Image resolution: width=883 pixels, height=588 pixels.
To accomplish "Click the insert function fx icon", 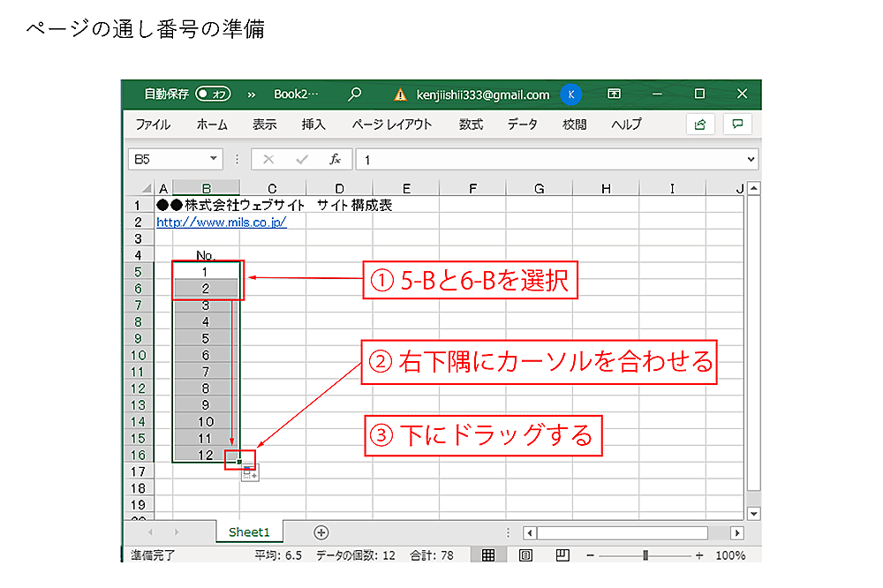I will (336, 160).
